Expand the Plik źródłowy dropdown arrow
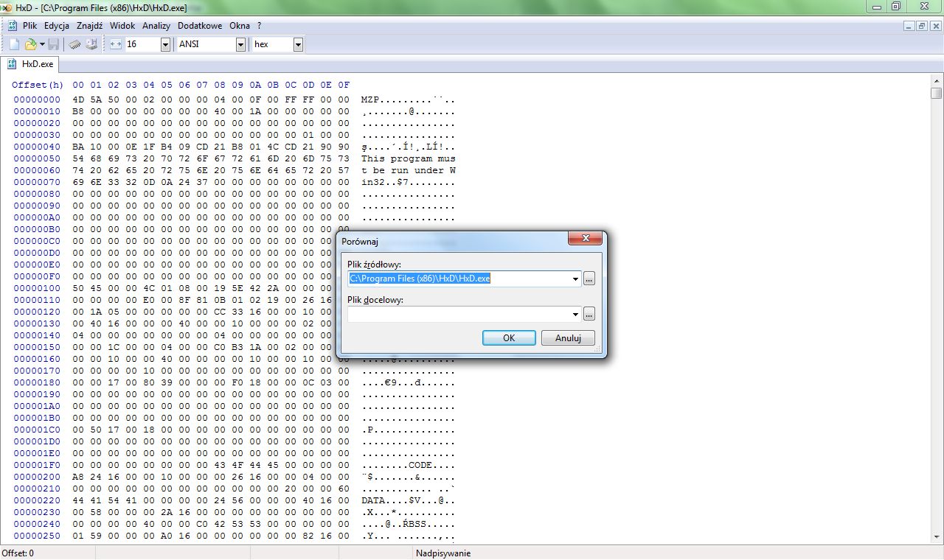The width and height of the screenshot is (944, 560). point(575,279)
